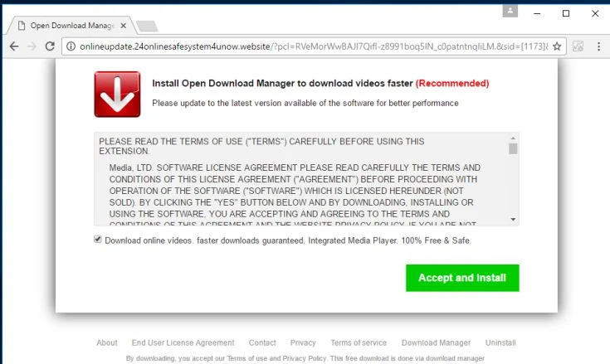Bookmark this page with the star icon
The width and height of the screenshot is (610, 364).
pos(557,46)
